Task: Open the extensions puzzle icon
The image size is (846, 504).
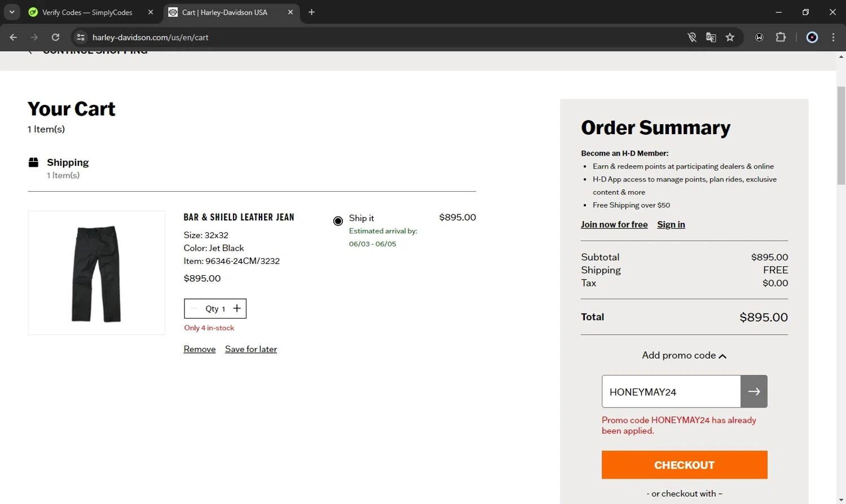Action: (x=781, y=37)
